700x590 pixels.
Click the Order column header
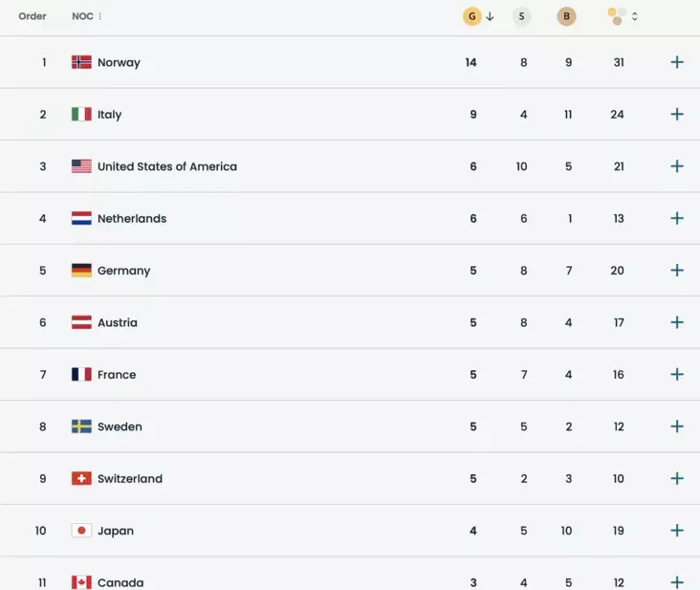pos(33,16)
